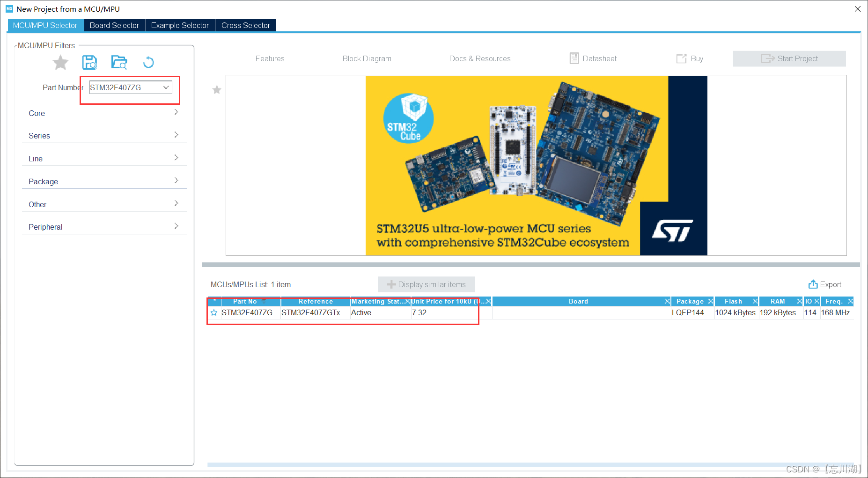The image size is (868, 478).
Task: Export the MCUs list
Action: pyautogui.click(x=825, y=284)
